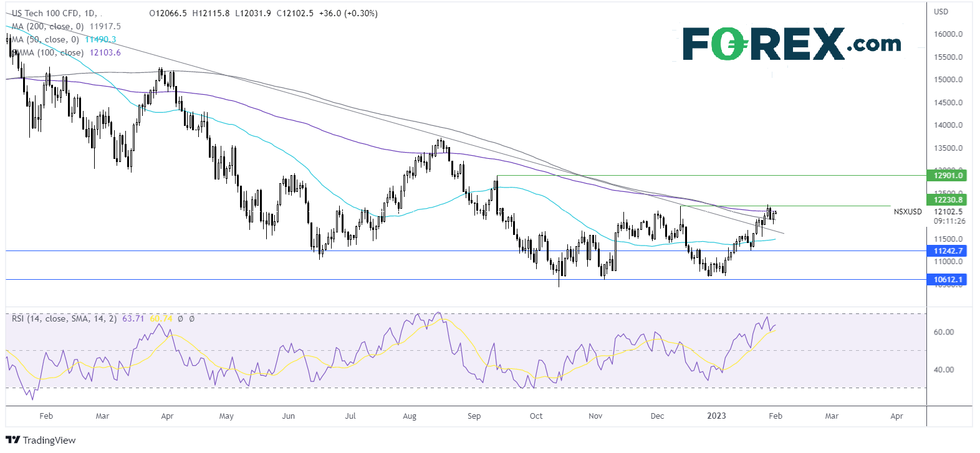Click the MA 200 value 11917.5
This screenshot has width=980, height=453.
coord(105,26)
